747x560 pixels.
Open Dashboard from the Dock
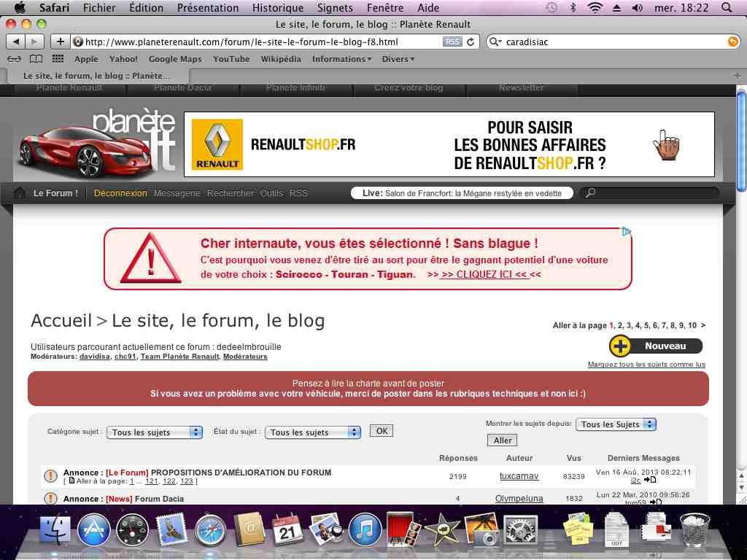click(132, 530)
